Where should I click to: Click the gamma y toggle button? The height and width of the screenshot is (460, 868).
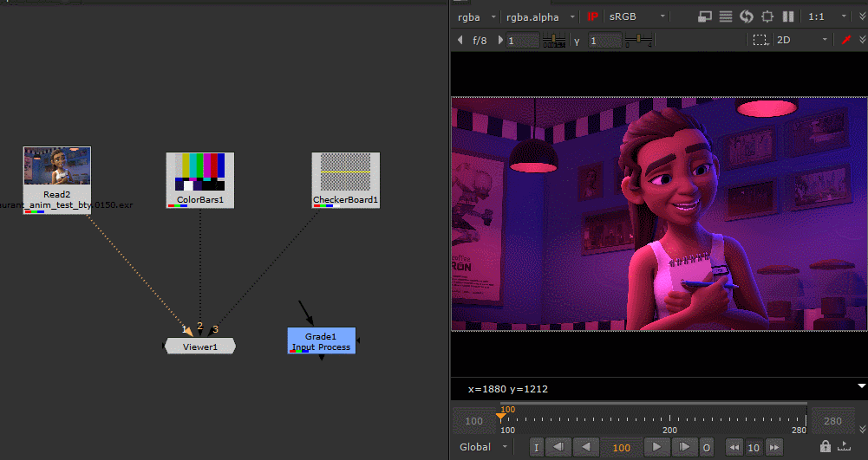point(577,41)
